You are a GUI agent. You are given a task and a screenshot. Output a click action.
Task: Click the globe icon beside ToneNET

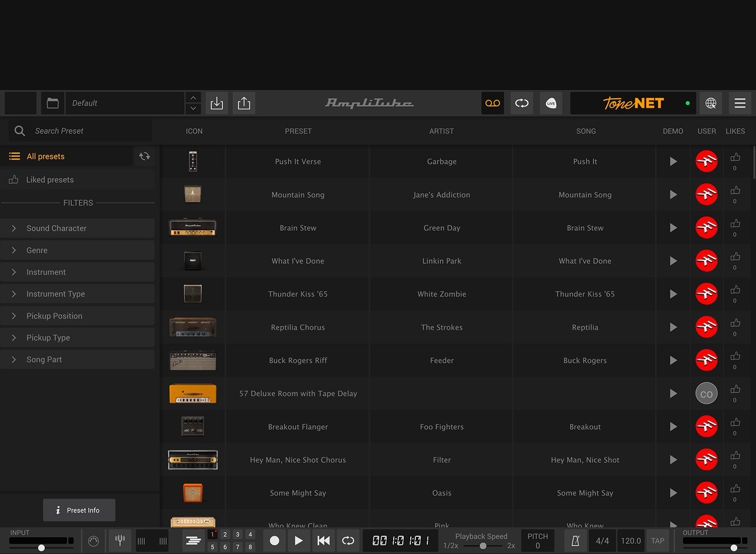click(x=711, y=103)
